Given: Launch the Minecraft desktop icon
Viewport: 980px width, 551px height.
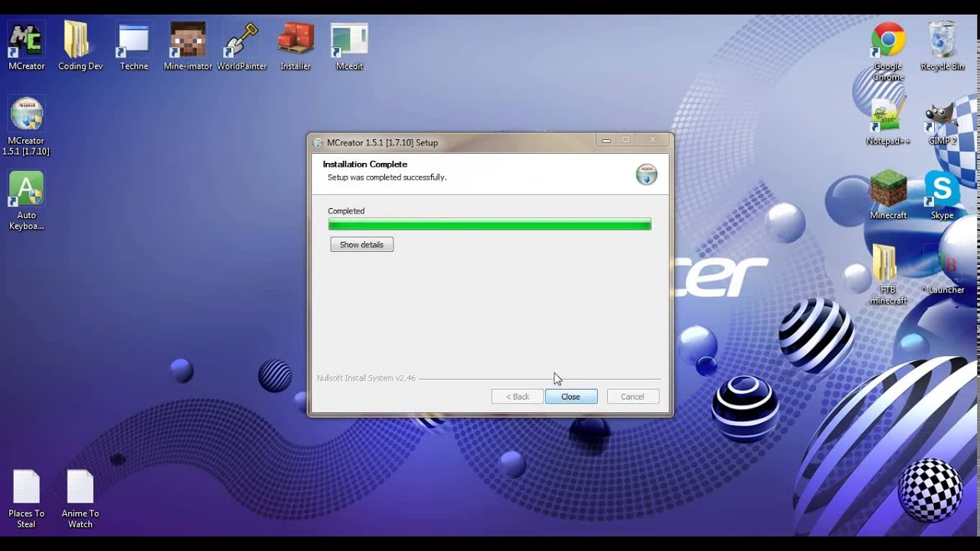Looking at the screenshot, I should click(888, 195).
